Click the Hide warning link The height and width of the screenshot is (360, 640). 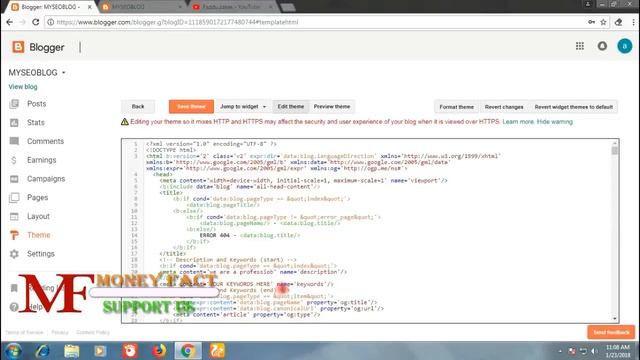pos(555,122)
